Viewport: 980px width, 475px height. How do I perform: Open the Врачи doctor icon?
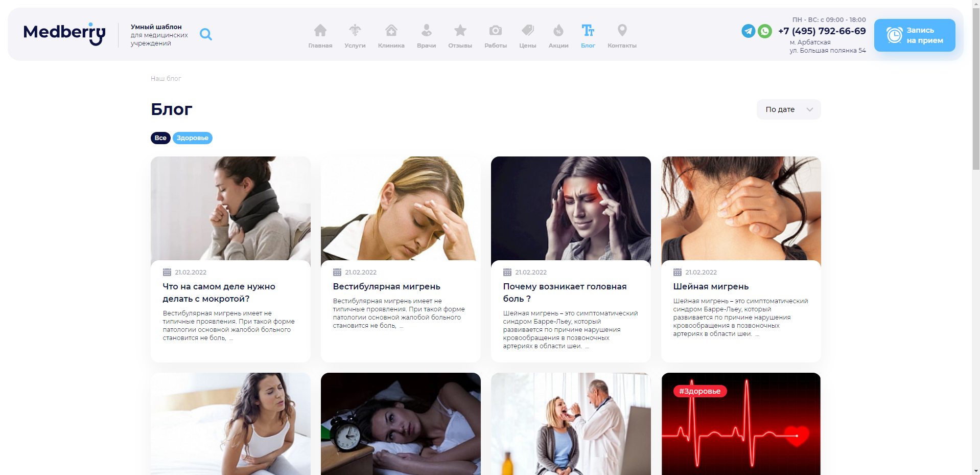coord(426,30)
